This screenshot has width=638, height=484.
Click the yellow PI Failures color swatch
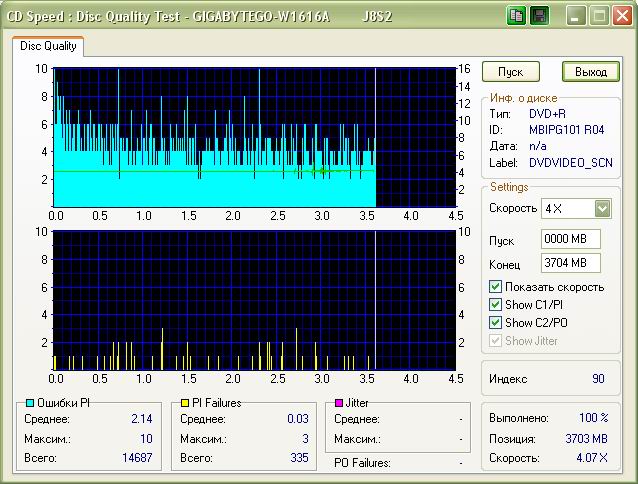coord(186,402)
